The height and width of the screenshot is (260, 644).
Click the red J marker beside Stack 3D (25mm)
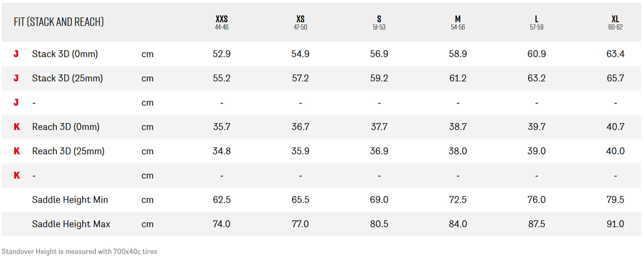click(16, 78)
